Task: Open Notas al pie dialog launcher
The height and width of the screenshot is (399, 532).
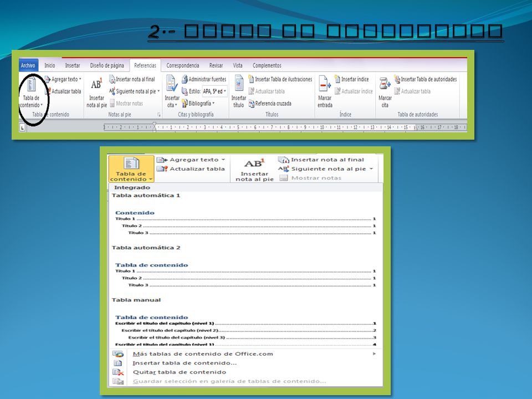Action: coord(159,115)
